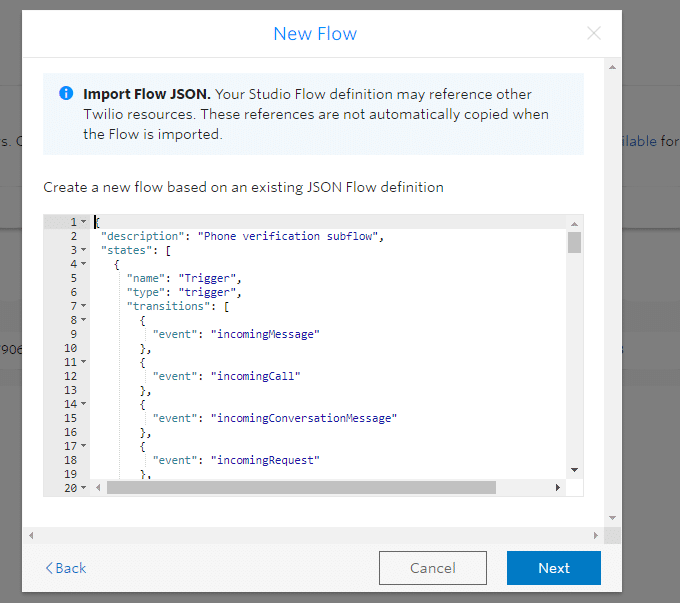This screenshot has width=680, height=603.
Task: Collapse the fold arrow at line 1
Action: tap(83, 222)
